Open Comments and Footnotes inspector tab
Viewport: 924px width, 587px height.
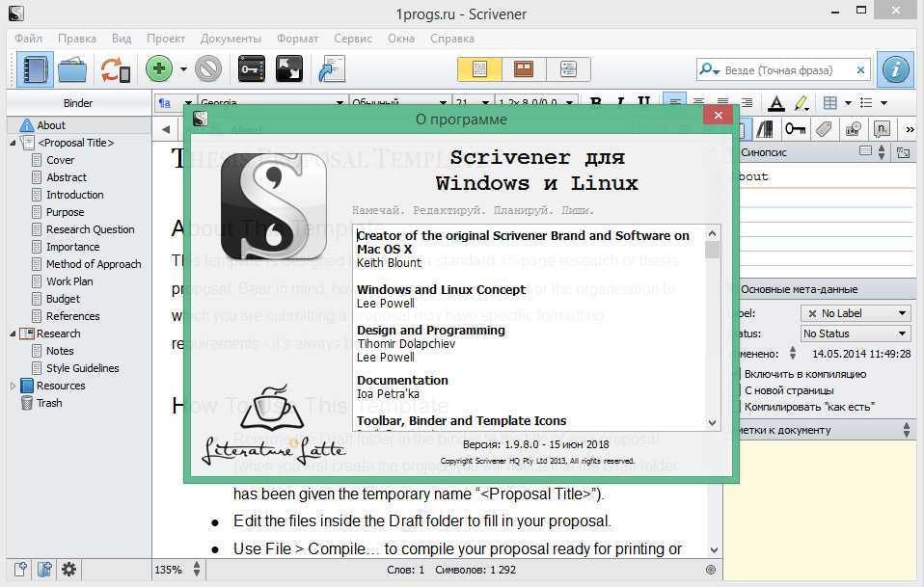882,129
